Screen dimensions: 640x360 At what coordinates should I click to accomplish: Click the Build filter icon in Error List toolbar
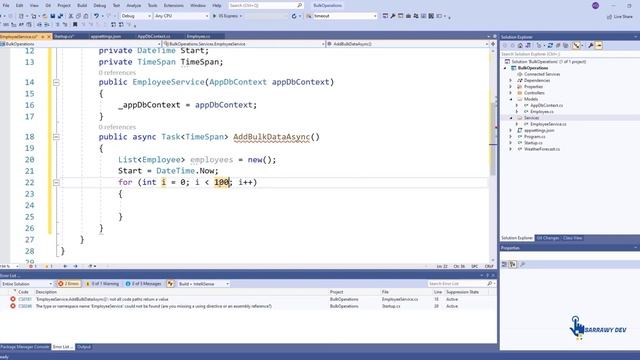pyautogui.click(x=170, y=284)
